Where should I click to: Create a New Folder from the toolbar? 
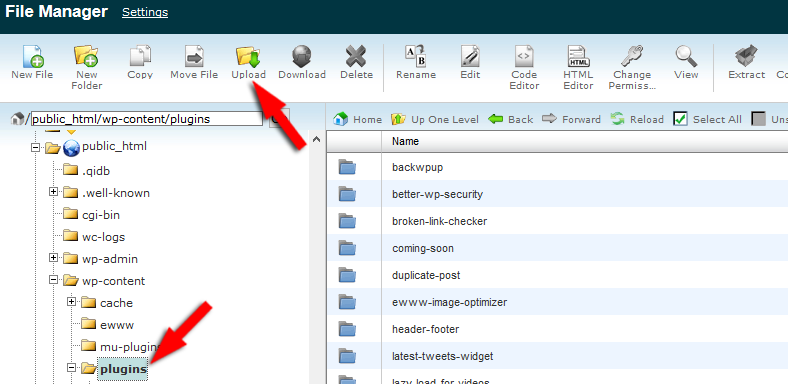click(x=86, y=55)
